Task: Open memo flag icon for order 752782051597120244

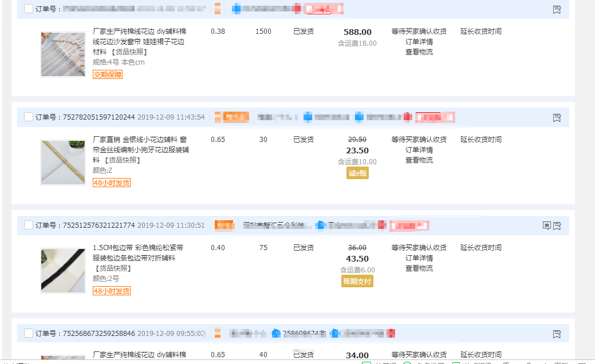Action: pyautogui.click(x=557, y=118)
